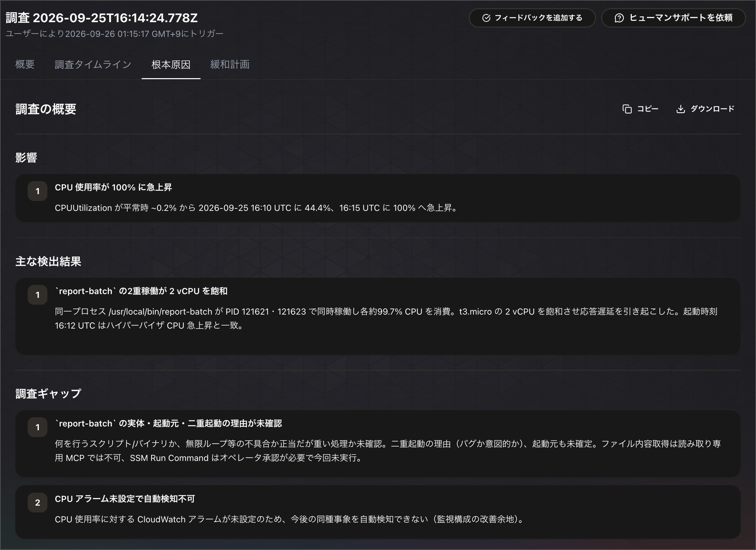Click the download arrow icon
This screenshot has height=550, width=756.
[681, 109]
